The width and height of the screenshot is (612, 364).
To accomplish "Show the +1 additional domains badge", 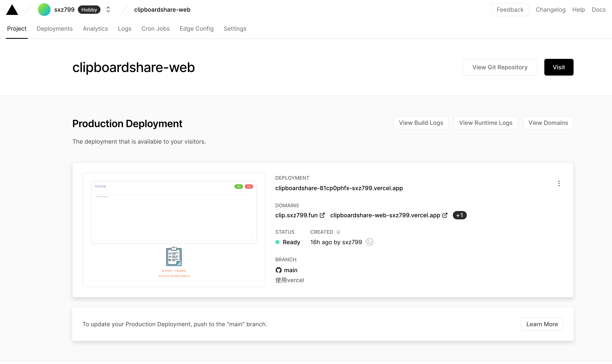I will tap(460, 215).
